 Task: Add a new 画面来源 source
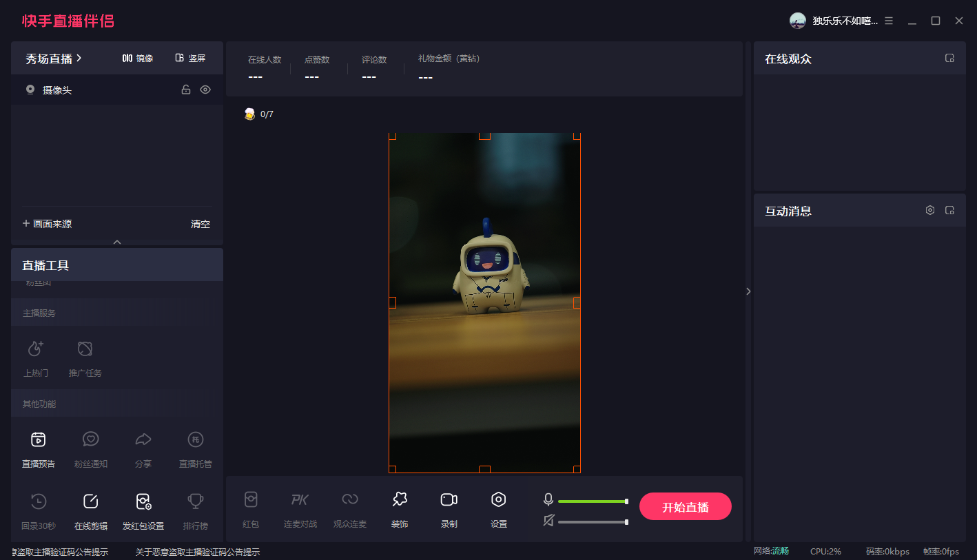click(47, 224)
